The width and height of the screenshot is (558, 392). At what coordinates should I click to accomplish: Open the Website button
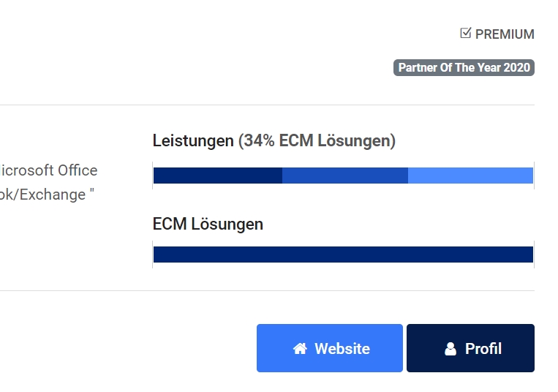330,348
